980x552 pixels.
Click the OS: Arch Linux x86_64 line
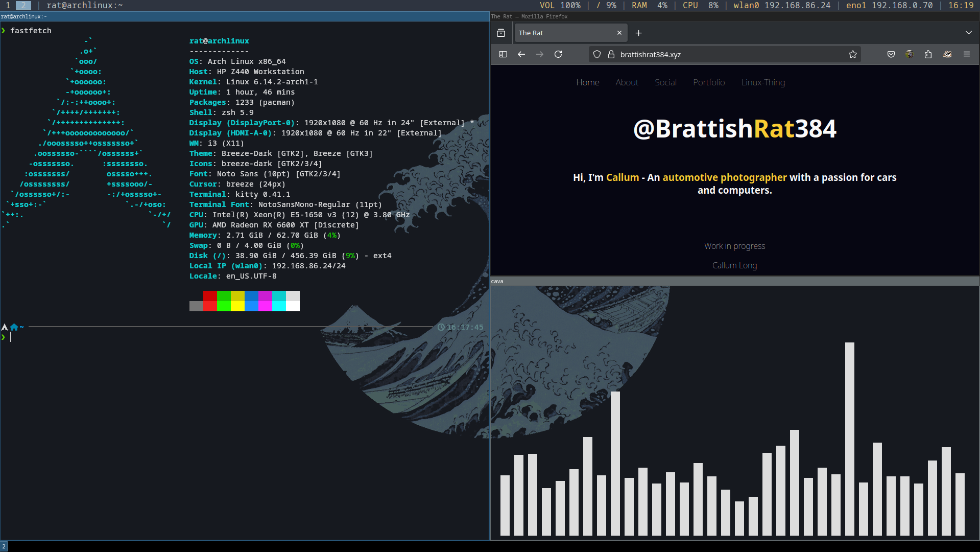point(237,61)
